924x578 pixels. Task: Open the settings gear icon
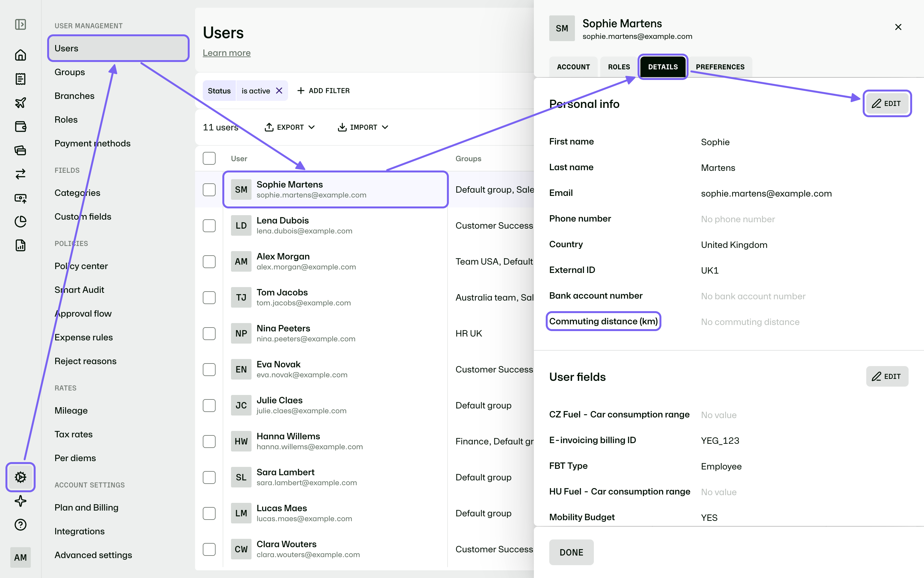click(20, 477)
